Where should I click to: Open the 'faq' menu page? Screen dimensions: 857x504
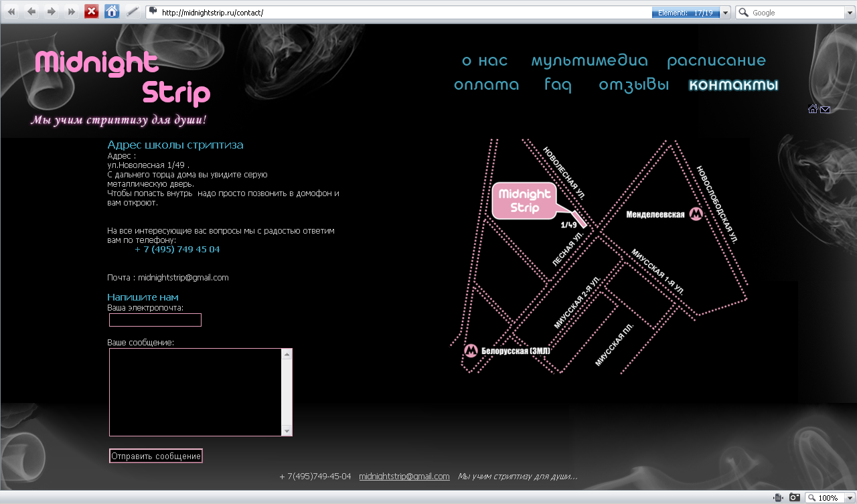(x=558, y=85)
